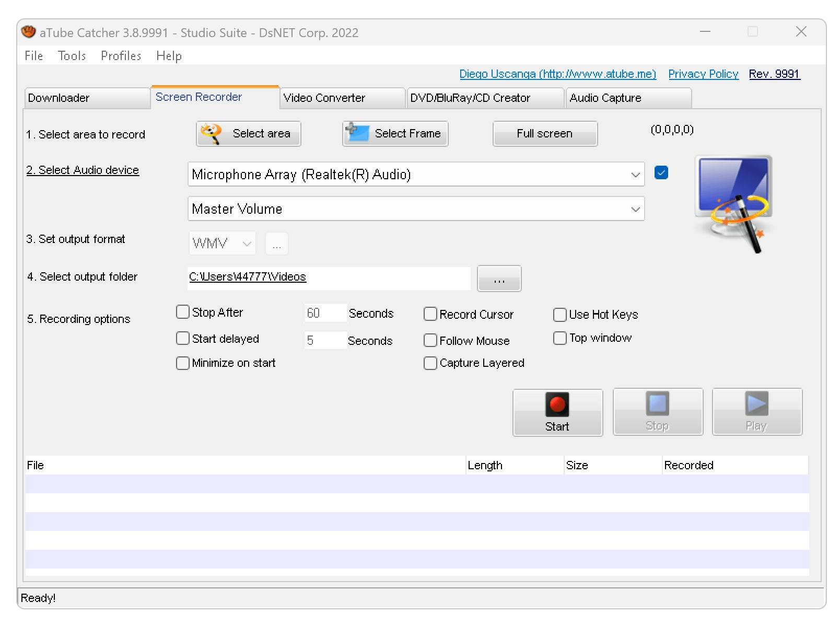840x625 pixels.
Task: Click the output format settings ellipsis button
Action: (x=277, y=244)
